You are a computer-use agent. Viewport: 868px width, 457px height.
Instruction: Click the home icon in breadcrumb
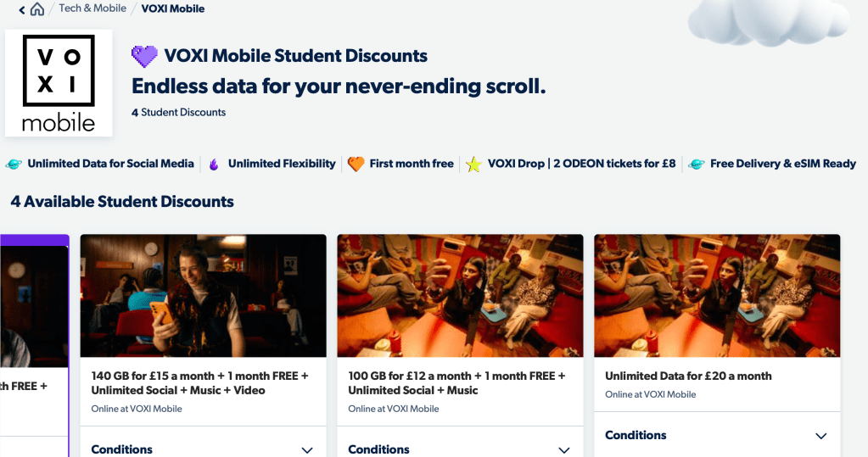tap(37, 9)
